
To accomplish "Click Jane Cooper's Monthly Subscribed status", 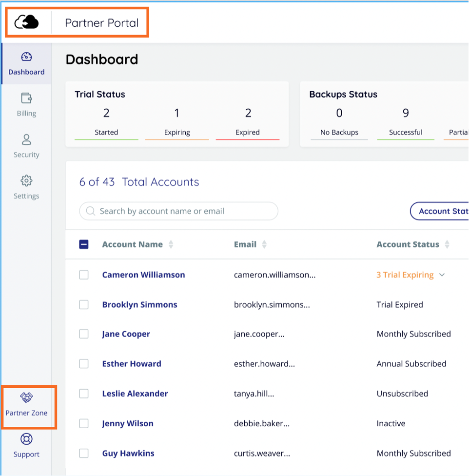I will point(414,334).
